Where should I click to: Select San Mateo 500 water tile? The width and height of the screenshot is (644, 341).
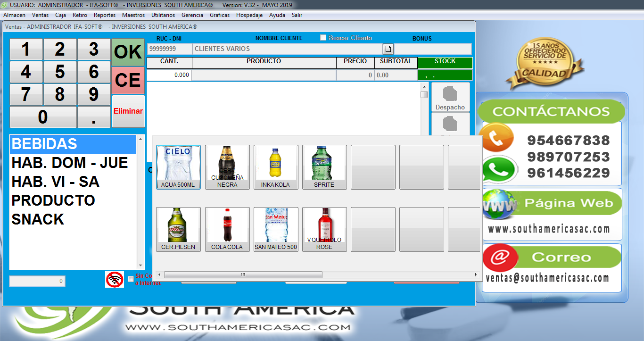(x=276, y=229)
